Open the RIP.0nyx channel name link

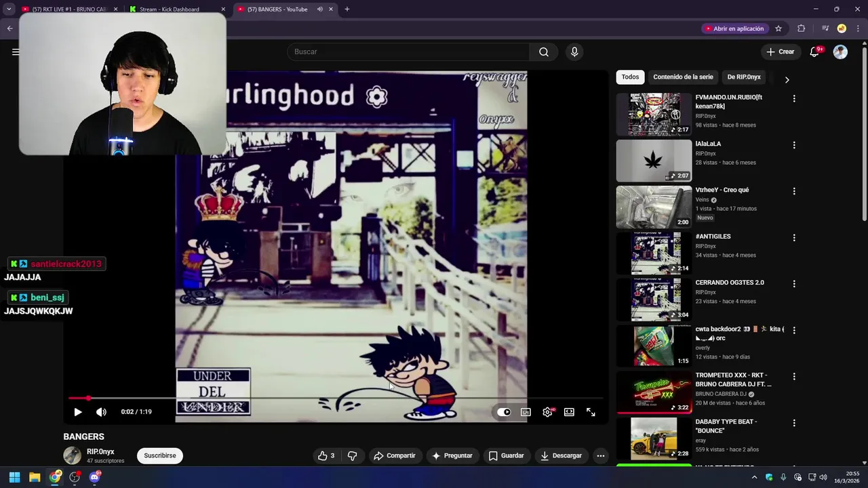click(100, 451)
